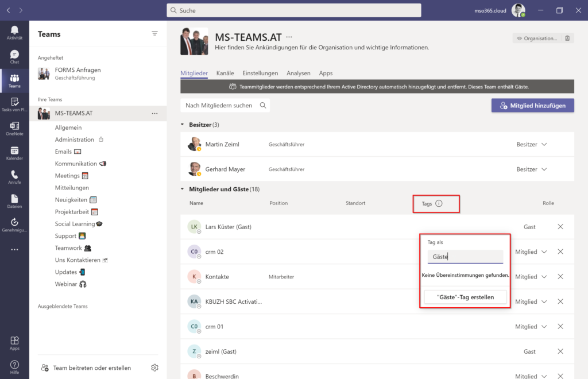The image size is (588, 379).
Task: Open the Kommunikation channel
Action: click(x=76, y=164)
